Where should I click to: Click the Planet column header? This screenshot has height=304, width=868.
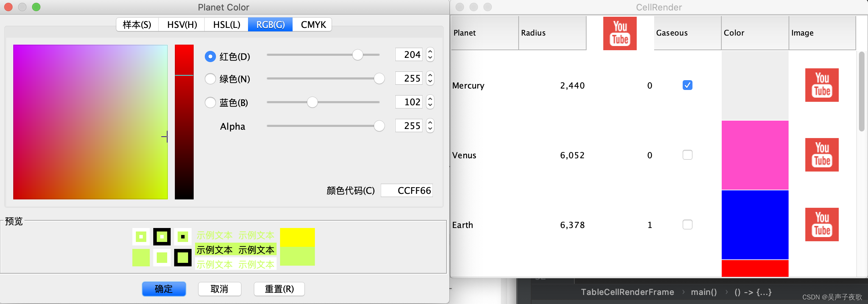(x=485, y=33)
